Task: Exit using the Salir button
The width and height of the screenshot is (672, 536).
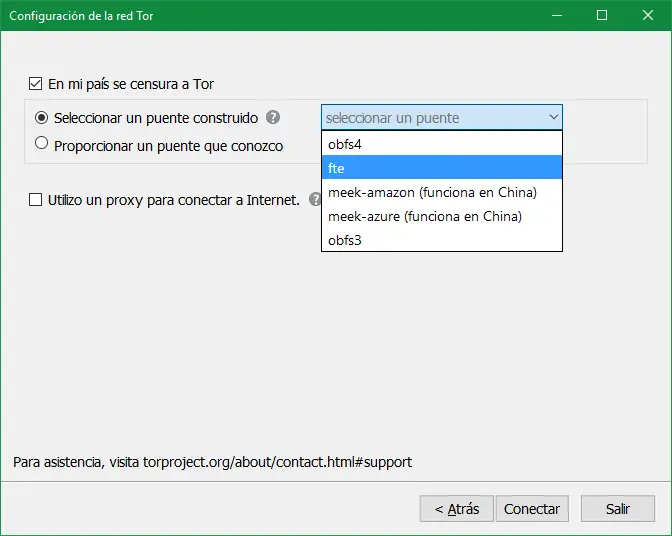Action: click(618, 509)
